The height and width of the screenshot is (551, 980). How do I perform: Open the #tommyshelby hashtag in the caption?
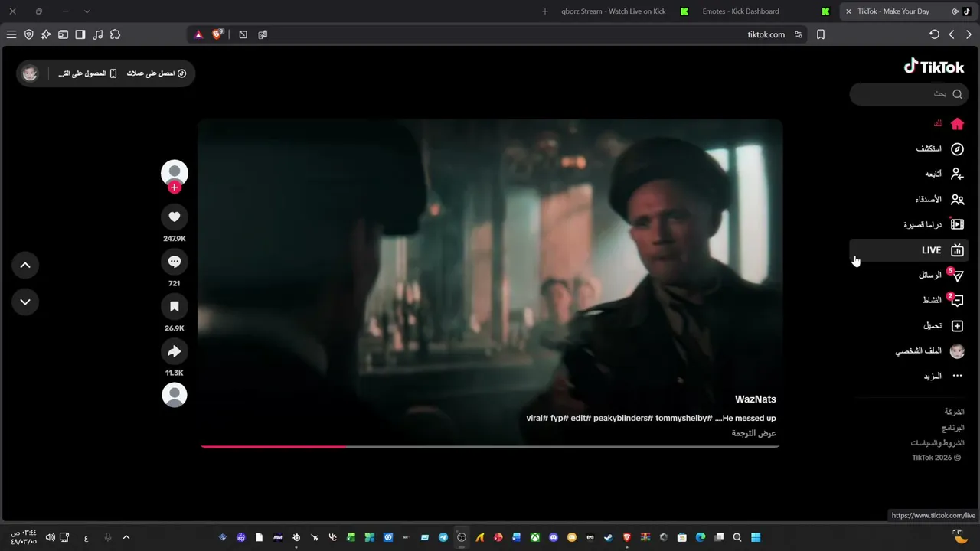click(684, 419)
